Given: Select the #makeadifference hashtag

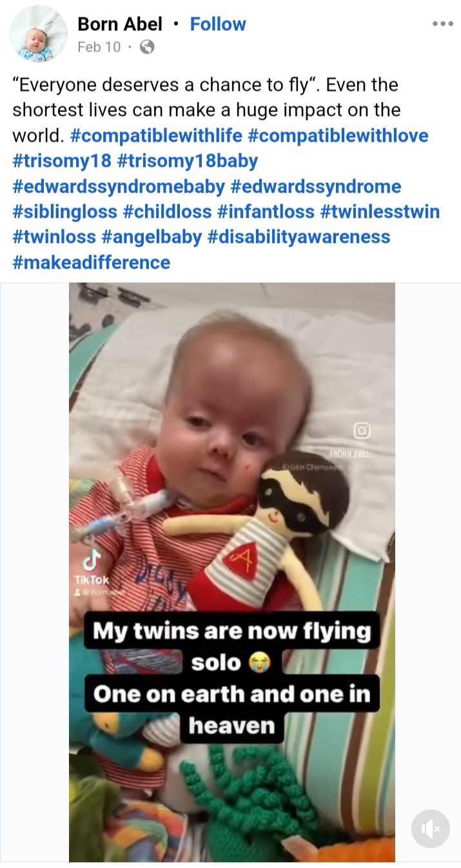Looking at the screenshot, I should (92, 262).
